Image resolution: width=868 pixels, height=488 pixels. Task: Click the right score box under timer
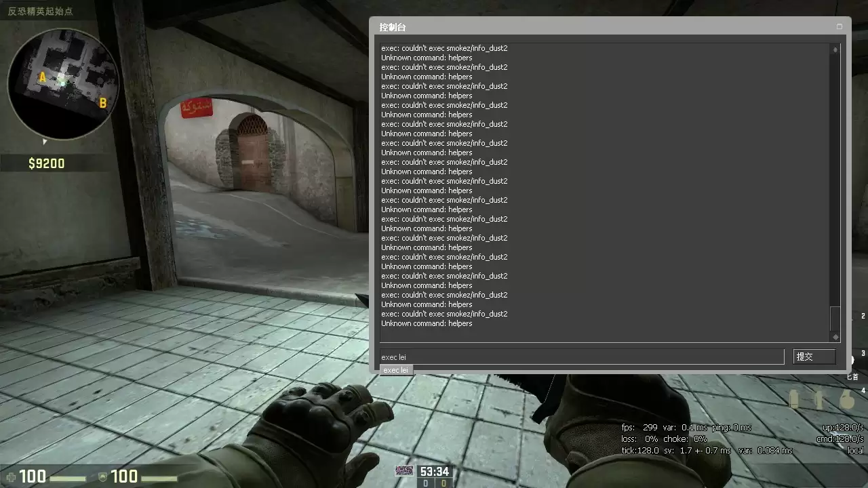(443, 483)
